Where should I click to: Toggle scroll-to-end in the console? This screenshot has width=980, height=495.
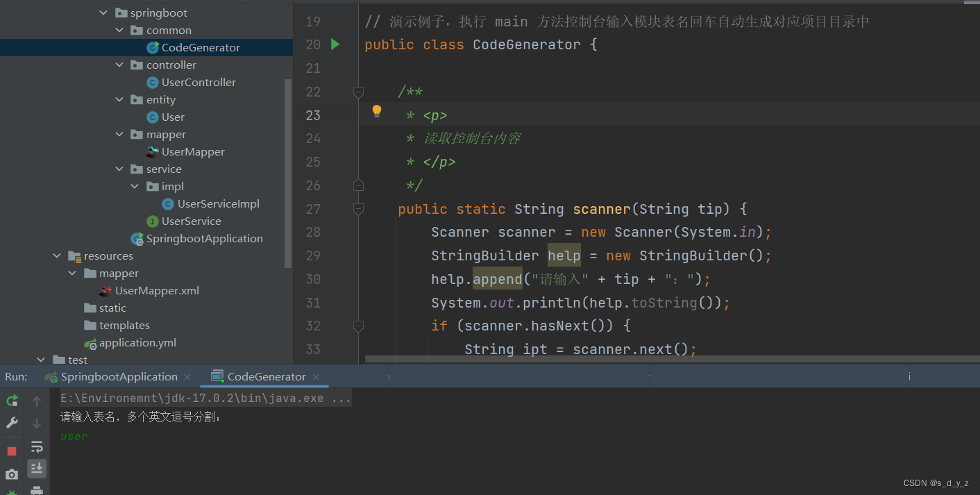point(37,469)
